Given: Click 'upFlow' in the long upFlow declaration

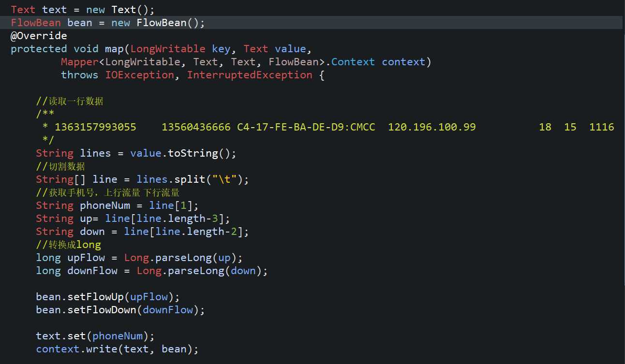Looking at the screenshot, I should click(x=86, y=258).
